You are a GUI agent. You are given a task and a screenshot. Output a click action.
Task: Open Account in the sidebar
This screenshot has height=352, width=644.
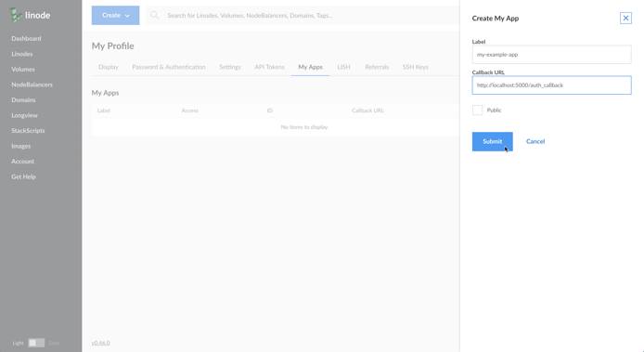point(22,162)
